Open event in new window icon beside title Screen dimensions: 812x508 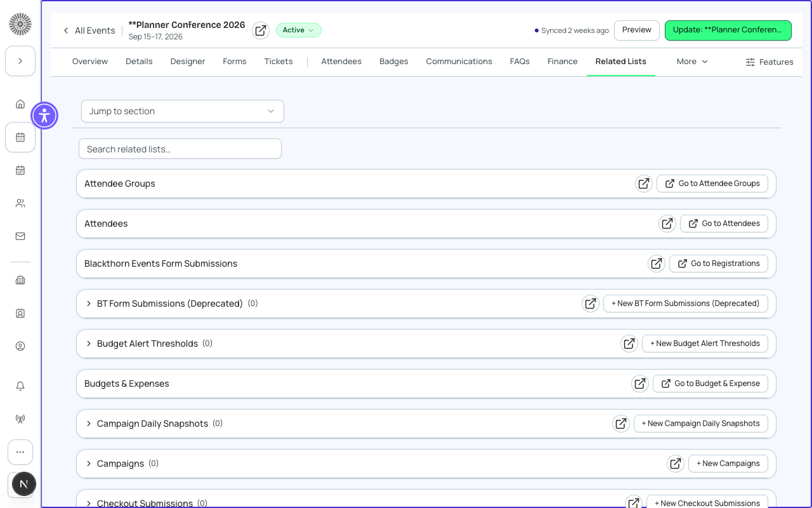261,30
